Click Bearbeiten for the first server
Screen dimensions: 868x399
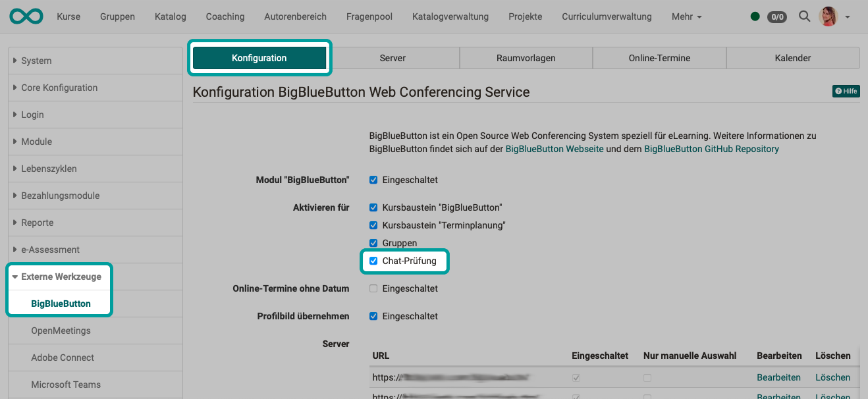(x=778, y=377)
